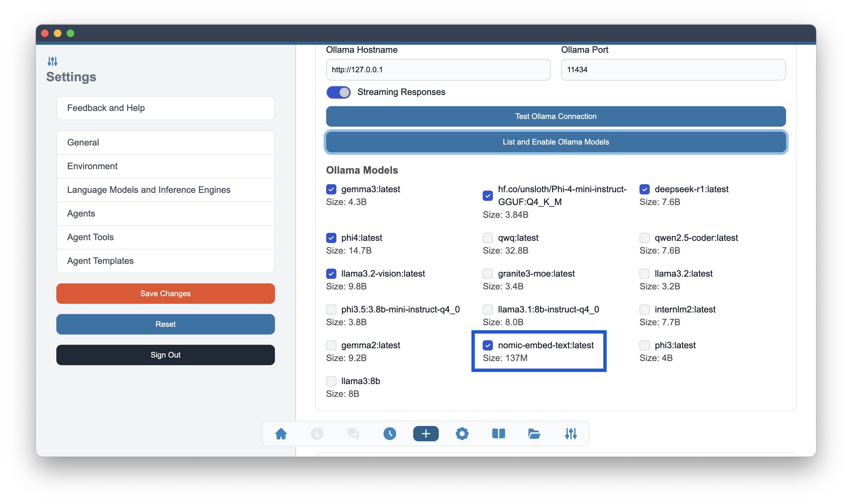This screenshot has width=852, height=504.
Task: Uncheck gemma3:latest model
Action: click(331, 189)
